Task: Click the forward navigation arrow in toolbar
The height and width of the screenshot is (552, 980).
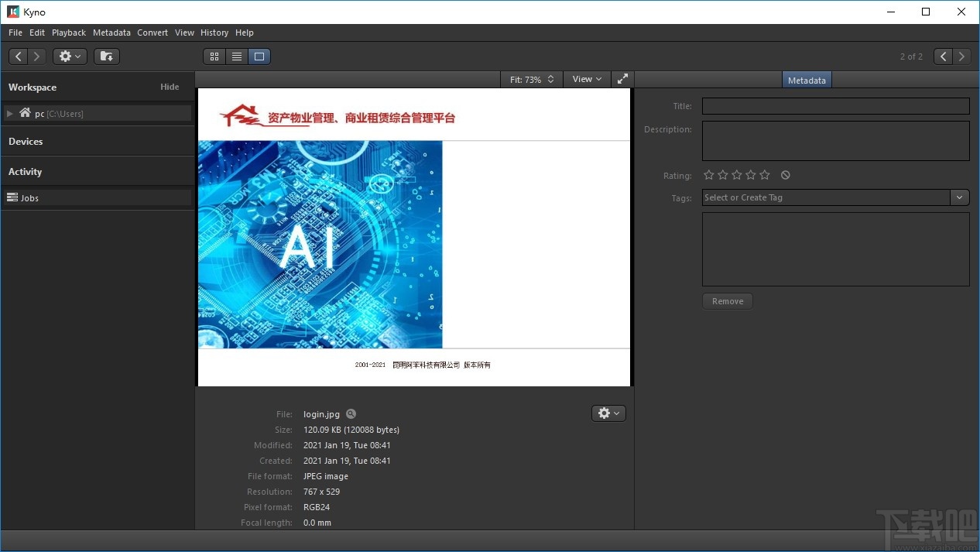Action: coord(36,57)
